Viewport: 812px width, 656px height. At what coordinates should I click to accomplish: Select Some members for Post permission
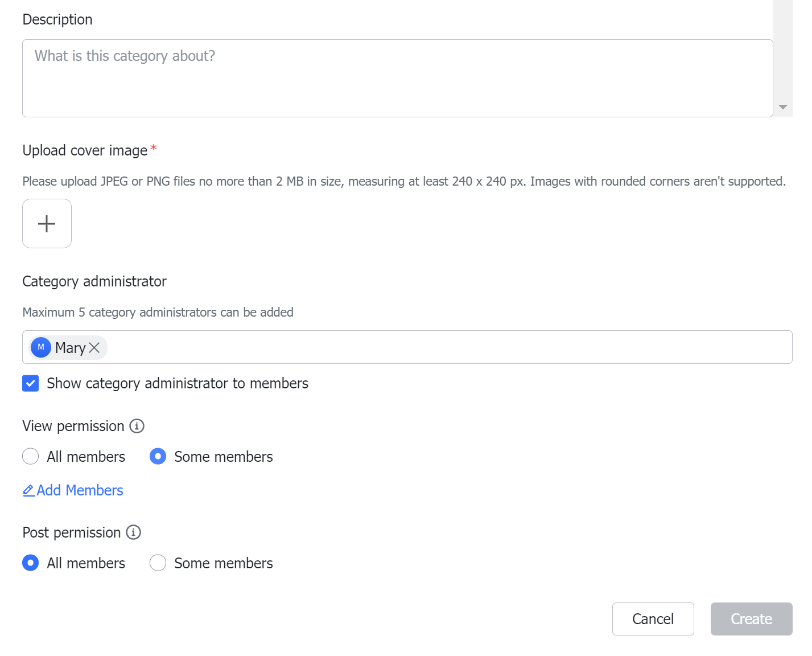(158, 563)
